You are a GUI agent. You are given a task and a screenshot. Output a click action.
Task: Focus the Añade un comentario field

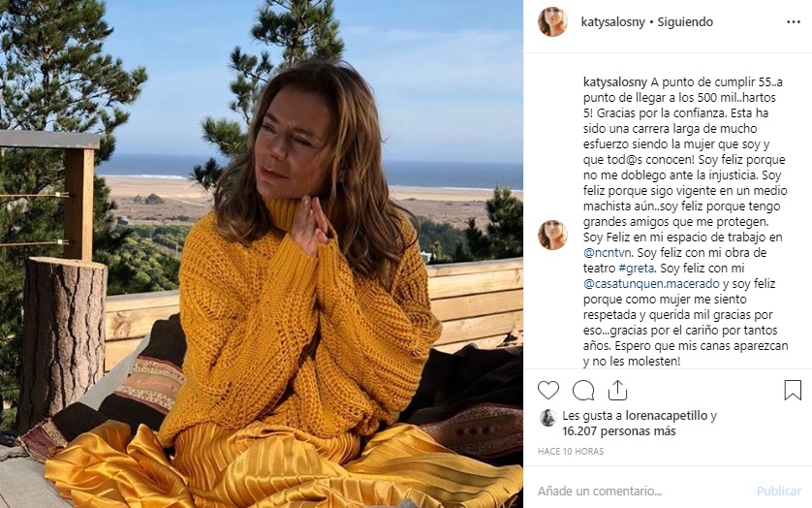tap(640, 491)
